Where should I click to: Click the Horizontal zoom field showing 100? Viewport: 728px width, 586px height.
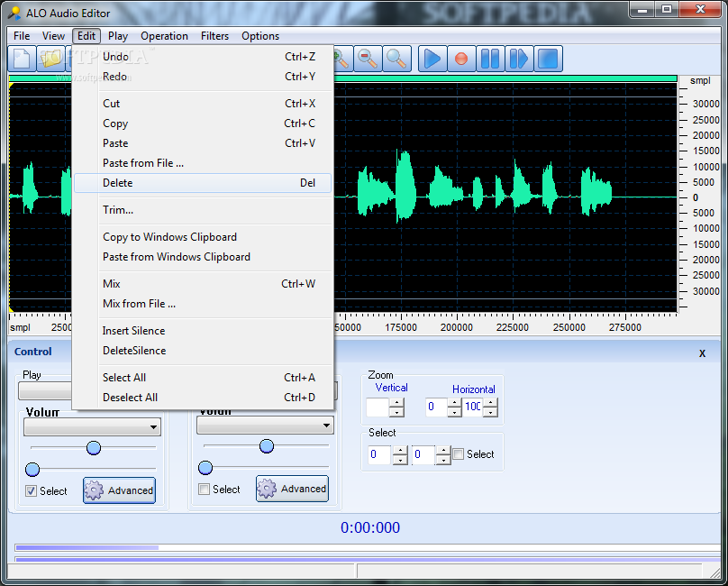(x=473, y=407)
